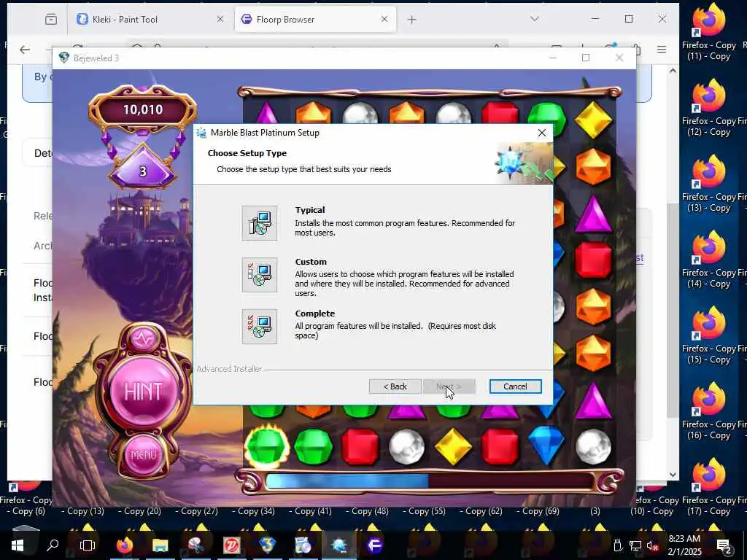Open Firefox - Copy (13) desktop shortcut
The width and height of the screenshot is (747, 560).
(x=709, y=183)
